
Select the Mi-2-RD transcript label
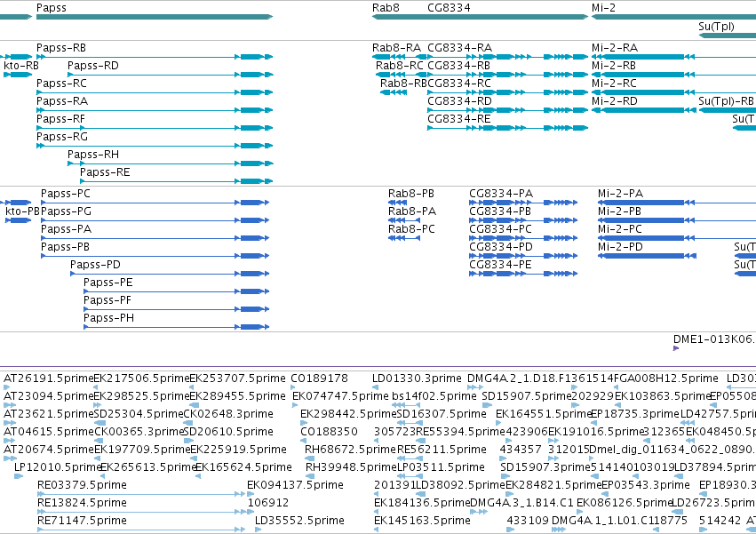614,101
